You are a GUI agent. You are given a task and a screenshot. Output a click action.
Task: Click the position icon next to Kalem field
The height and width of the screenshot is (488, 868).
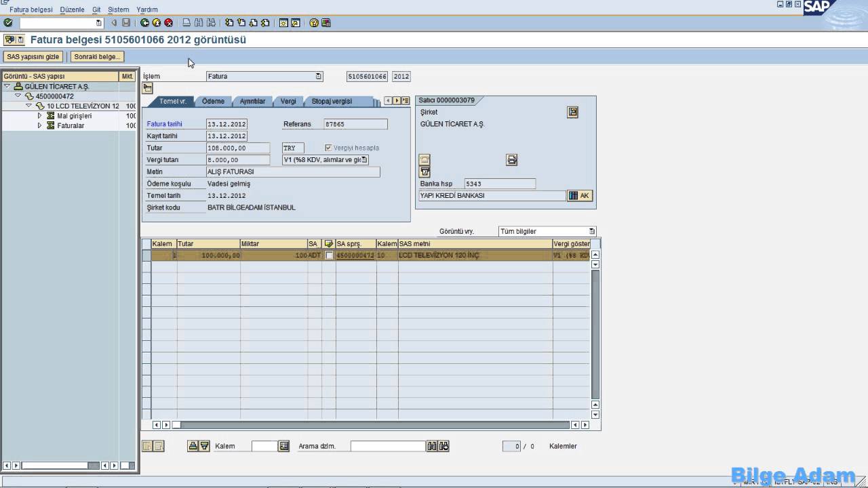pyautogui.click(x=284, y=446)
